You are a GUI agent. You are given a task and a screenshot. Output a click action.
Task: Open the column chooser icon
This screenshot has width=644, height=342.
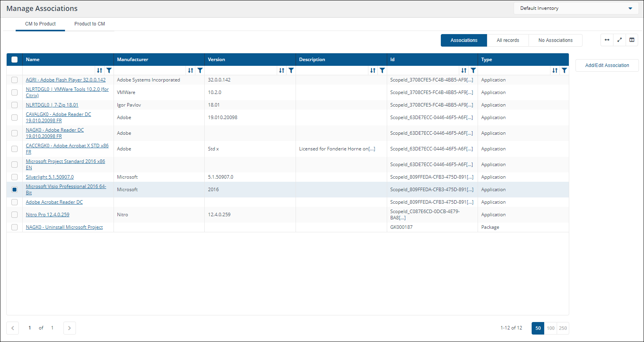click(x=632, y=40)
